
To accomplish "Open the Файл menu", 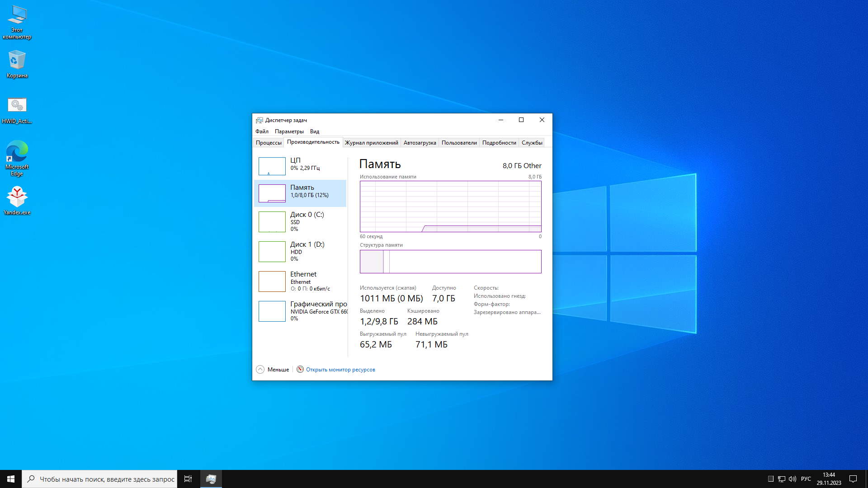I will click(262, 131).
